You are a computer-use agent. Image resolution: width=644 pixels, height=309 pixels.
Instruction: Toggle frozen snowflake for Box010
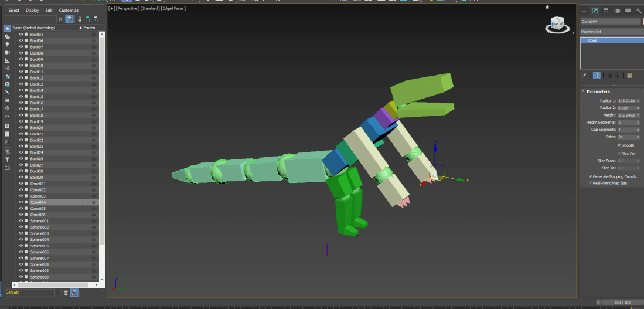(x=93, y=66)
